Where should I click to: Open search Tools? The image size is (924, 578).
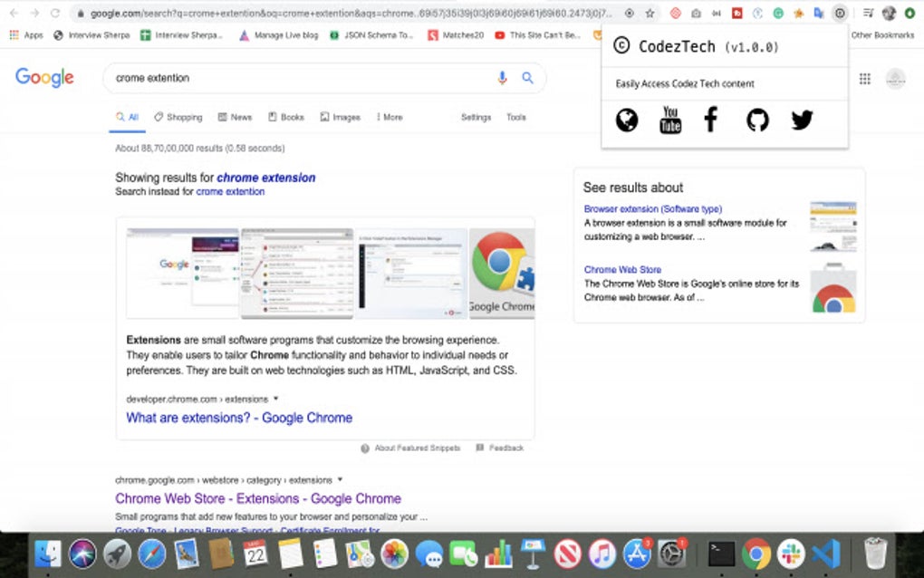515,117
